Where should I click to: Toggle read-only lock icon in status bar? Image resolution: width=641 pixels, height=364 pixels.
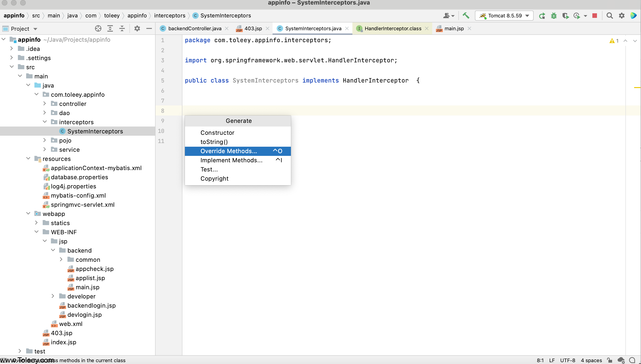pos(610,360)
